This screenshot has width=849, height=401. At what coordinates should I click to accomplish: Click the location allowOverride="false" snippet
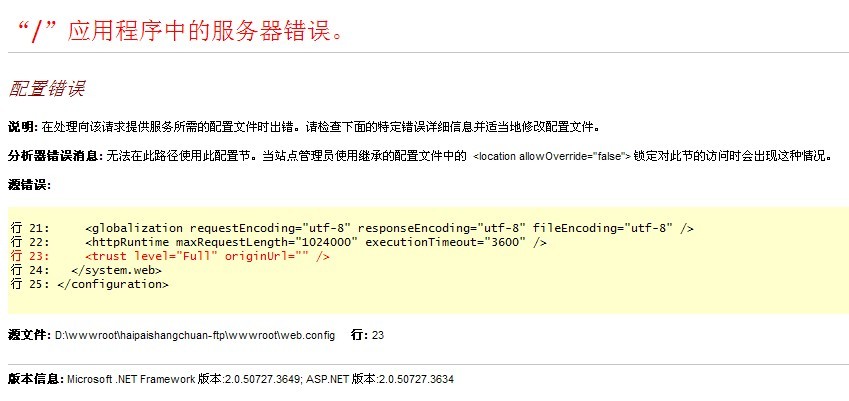pyautogui.click(x=552, y=157)
